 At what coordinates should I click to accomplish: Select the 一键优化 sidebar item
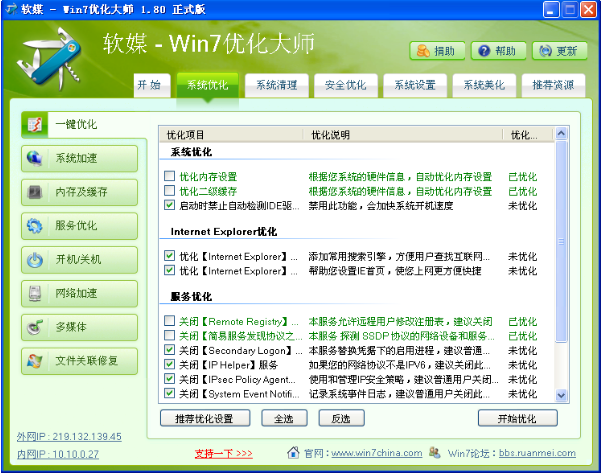[84, 124]
